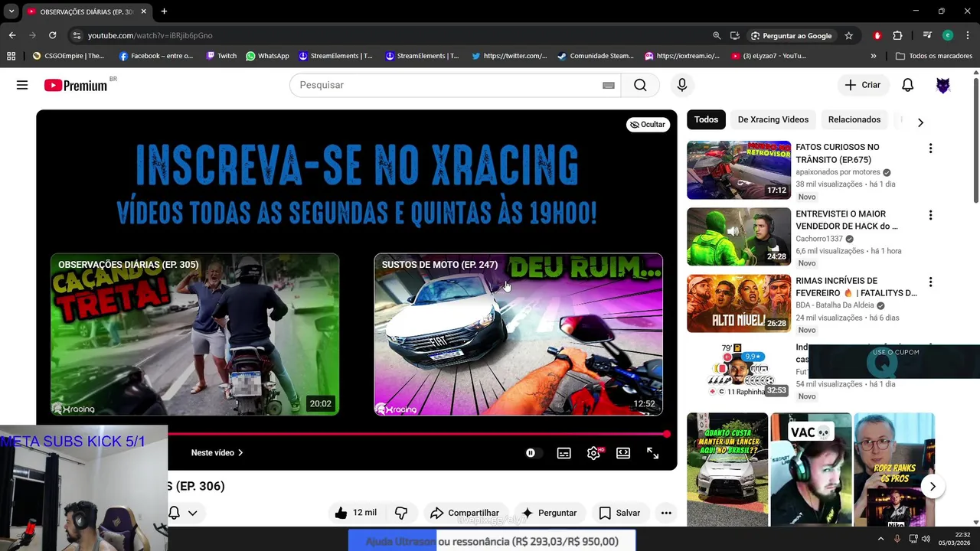980x551 pixels.
Task: Open CSGOEmpire bookmark
Action: [68, 56]
